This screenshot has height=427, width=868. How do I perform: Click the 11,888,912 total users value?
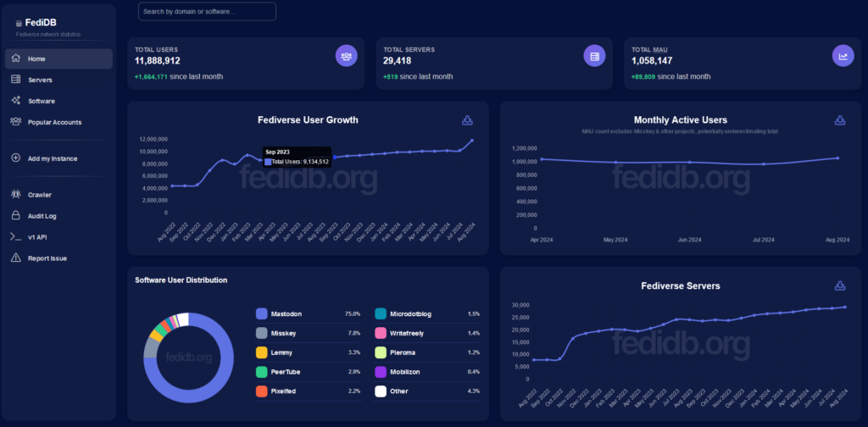click(x=157, y=61)
